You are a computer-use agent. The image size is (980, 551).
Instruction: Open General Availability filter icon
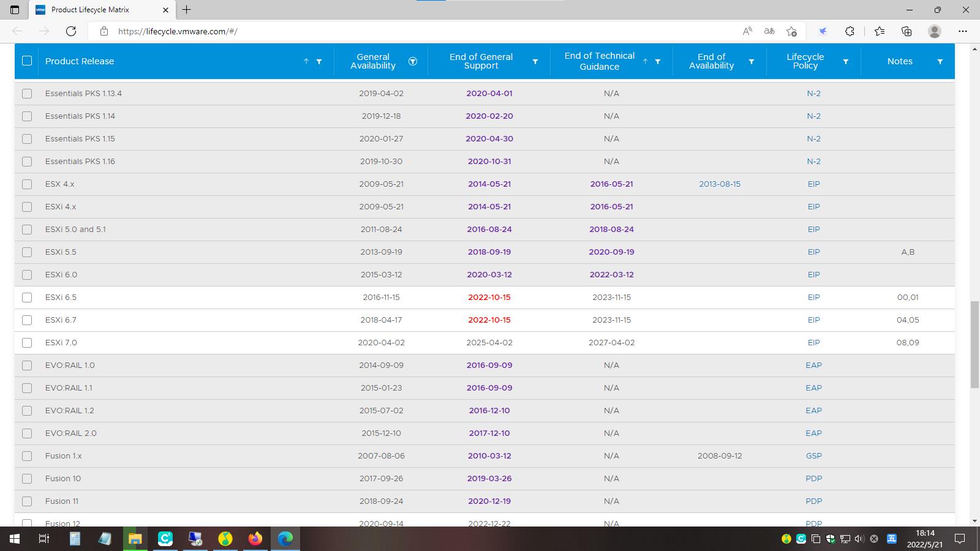(x=413, y=61)
